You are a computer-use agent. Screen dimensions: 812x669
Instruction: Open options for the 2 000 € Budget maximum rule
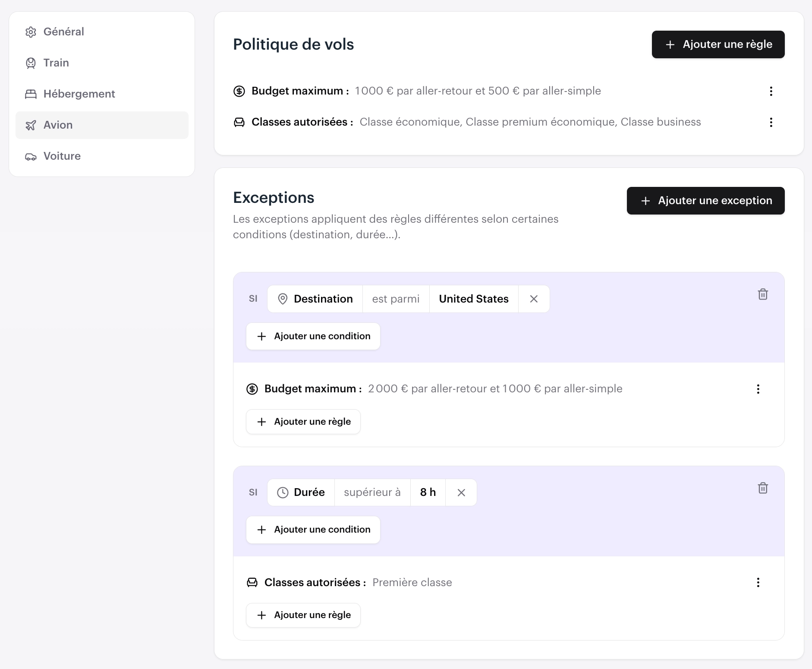pos(758,389)
